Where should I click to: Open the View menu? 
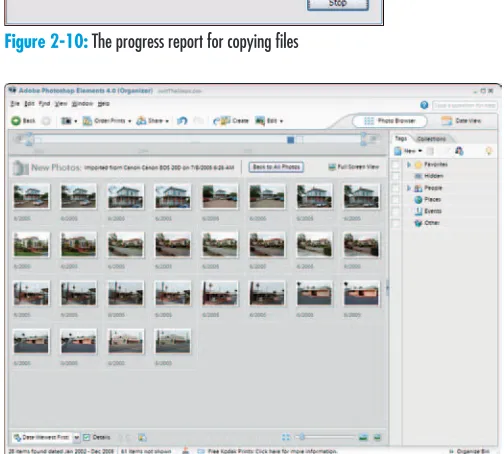[61, 104]
